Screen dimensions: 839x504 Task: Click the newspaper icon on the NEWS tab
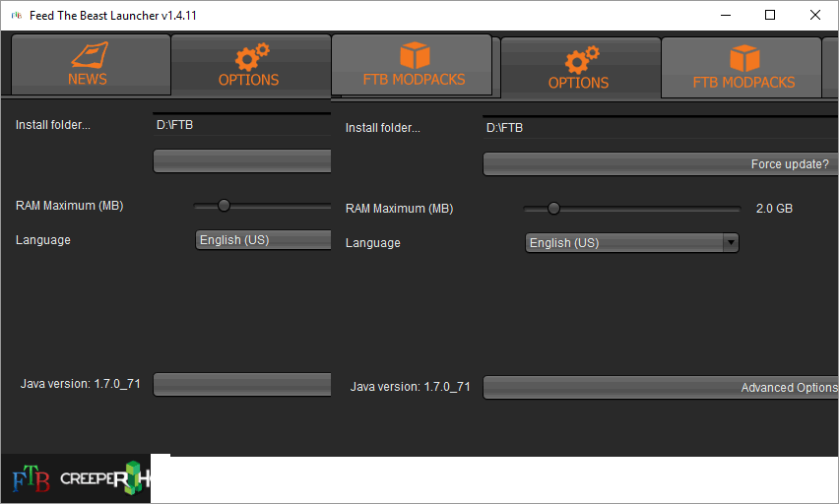pyautogui.click(x=89, y=53)
